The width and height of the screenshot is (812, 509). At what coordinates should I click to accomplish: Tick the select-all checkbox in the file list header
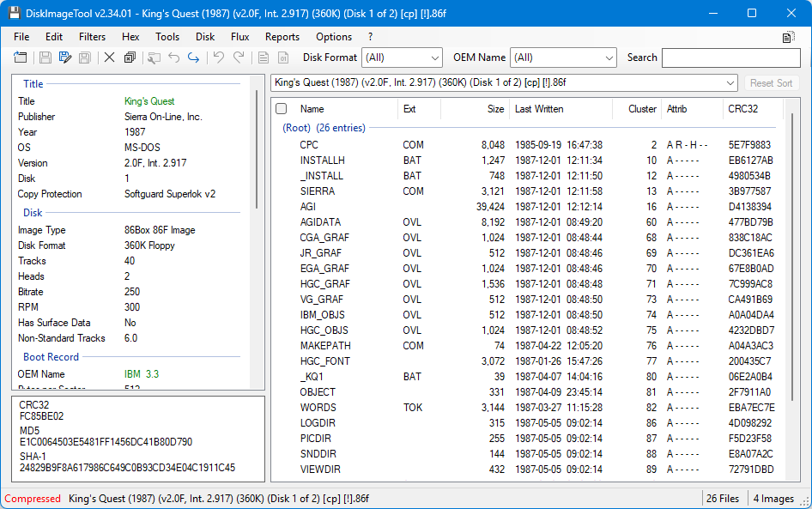282,109
